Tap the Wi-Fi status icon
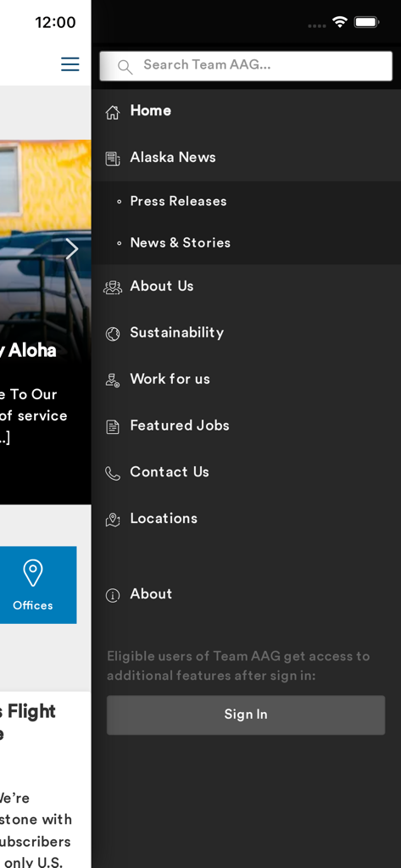Viewport: 401px width, 868px height. tap(339, 22)
